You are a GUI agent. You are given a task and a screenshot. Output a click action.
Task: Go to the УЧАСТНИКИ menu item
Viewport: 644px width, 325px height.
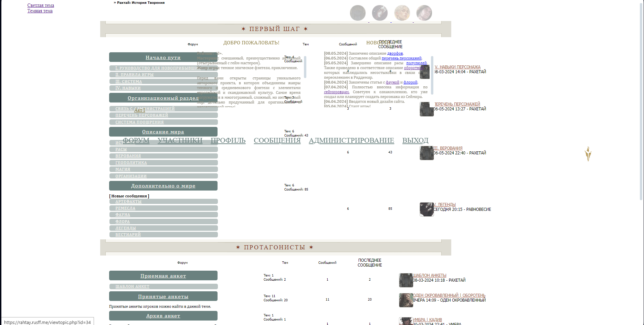point(180,140)
